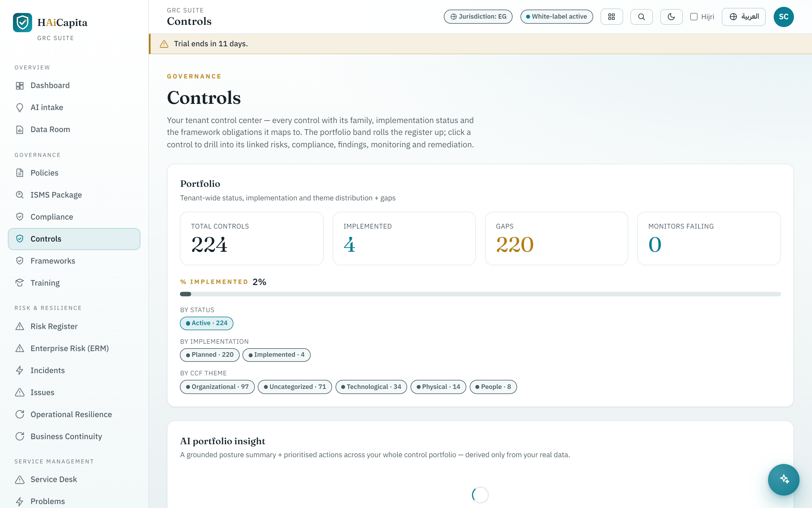Toggle dark mode with moon icon

tap(671, 17)
